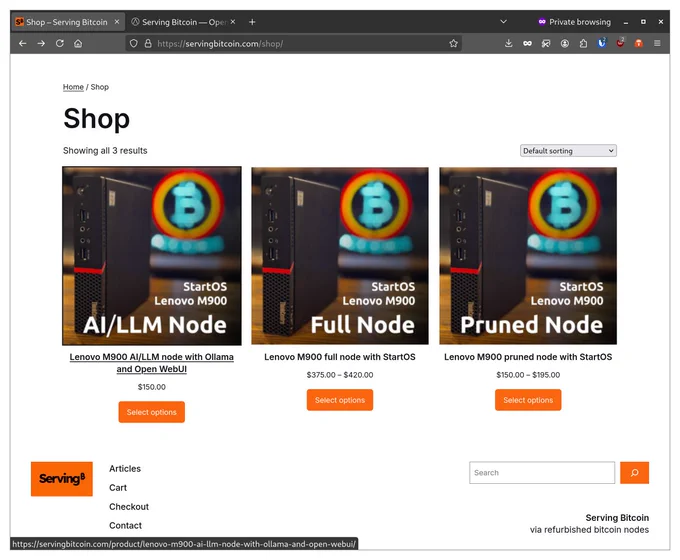Image resolution: width=680 pixels, height=560 pixels.
Task: Open a new tab with plus button
Action: (252, 22)
